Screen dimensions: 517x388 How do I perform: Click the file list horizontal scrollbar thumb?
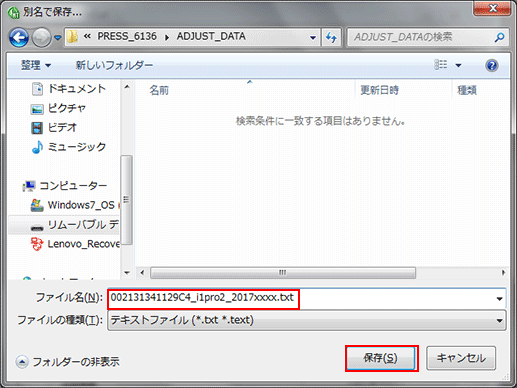tap(283, 273)
